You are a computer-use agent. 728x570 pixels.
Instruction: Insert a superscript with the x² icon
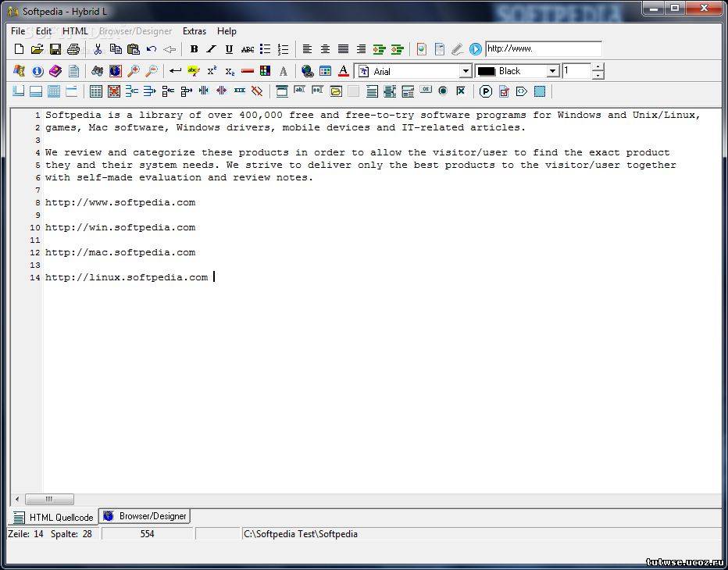coord(212,71)
